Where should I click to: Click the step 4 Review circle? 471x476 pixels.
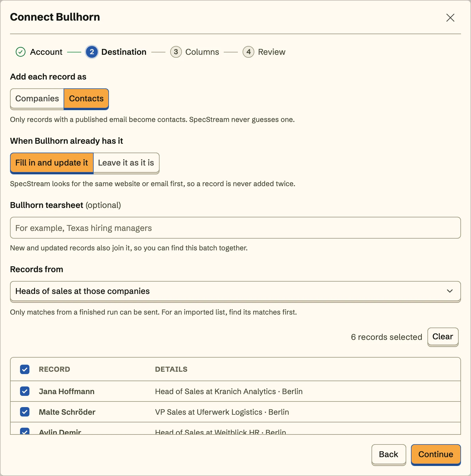[248, 52]
